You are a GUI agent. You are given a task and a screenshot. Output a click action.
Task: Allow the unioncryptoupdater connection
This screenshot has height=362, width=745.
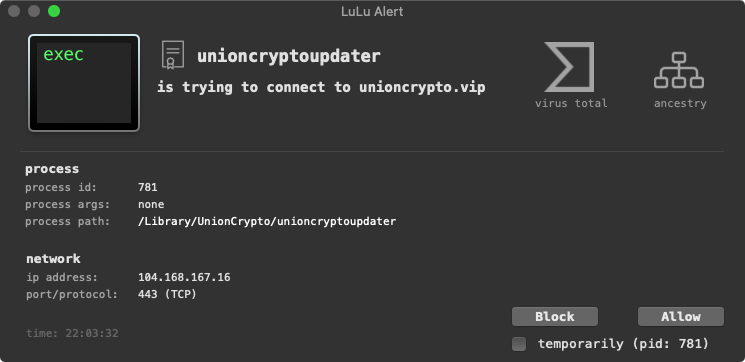click(x=681, y=316)
